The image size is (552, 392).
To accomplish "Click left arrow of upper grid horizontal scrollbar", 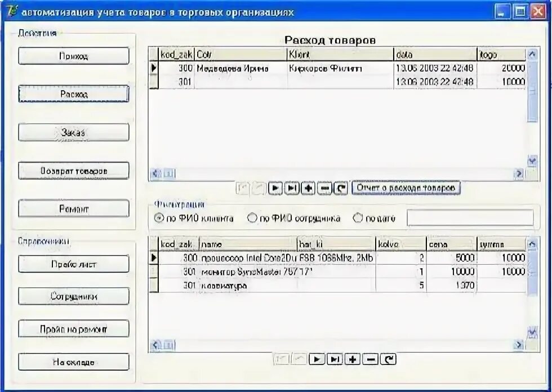I will tap(156, 173).
